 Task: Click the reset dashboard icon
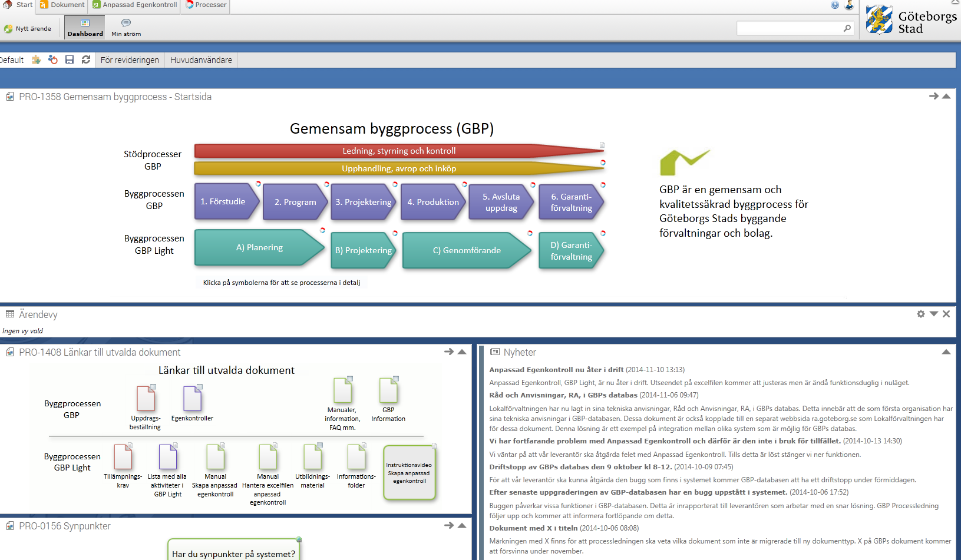pyautogui.click(x=53, y=60)
